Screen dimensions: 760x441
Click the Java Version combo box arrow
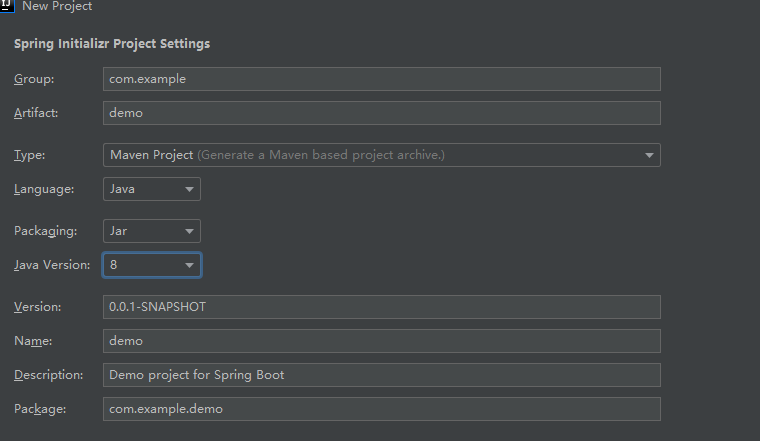[189, 265]
